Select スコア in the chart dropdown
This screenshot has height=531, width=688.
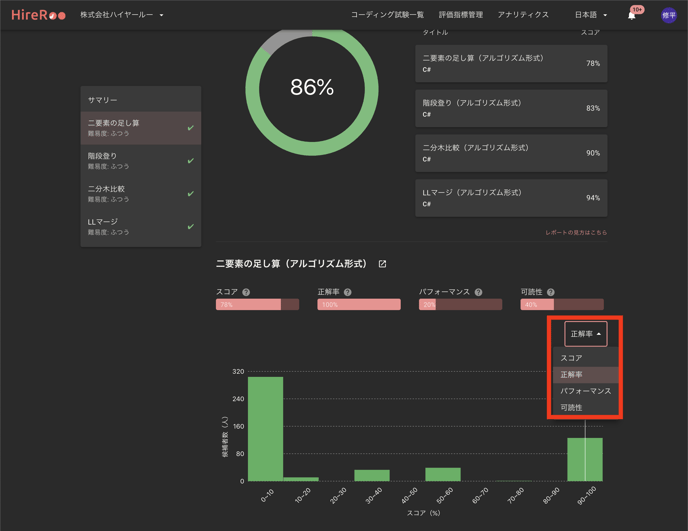586,358
